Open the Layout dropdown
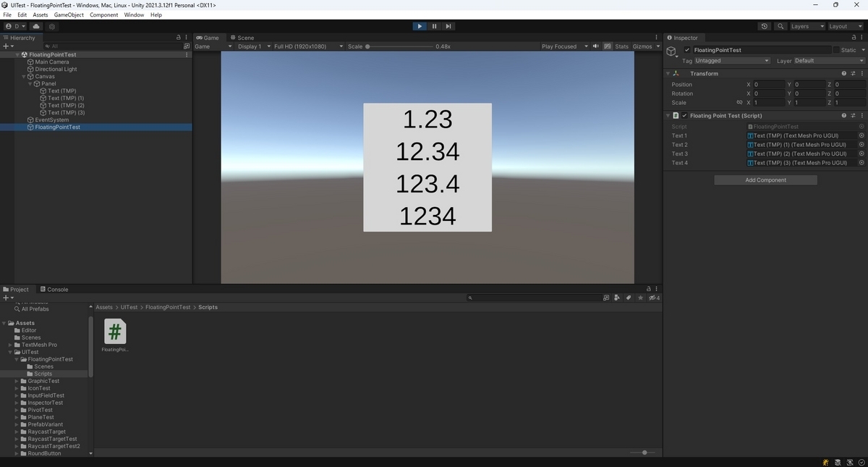The image size is (868, 467). (x=844, y=26)
